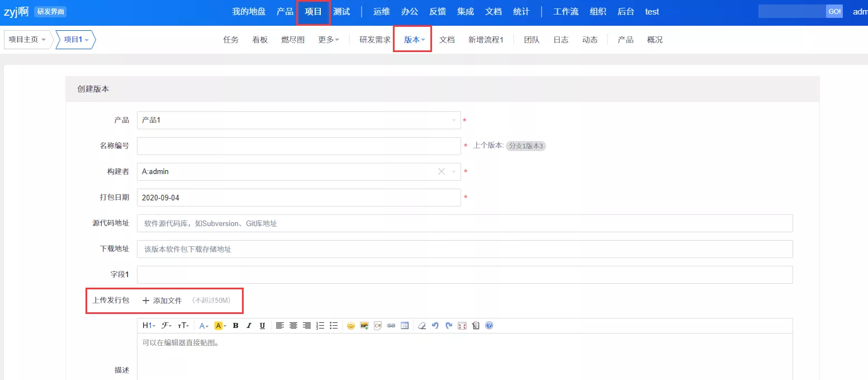Open the 动态 tab
Viewport: 868px width, 380px height.
coord(590,40)
